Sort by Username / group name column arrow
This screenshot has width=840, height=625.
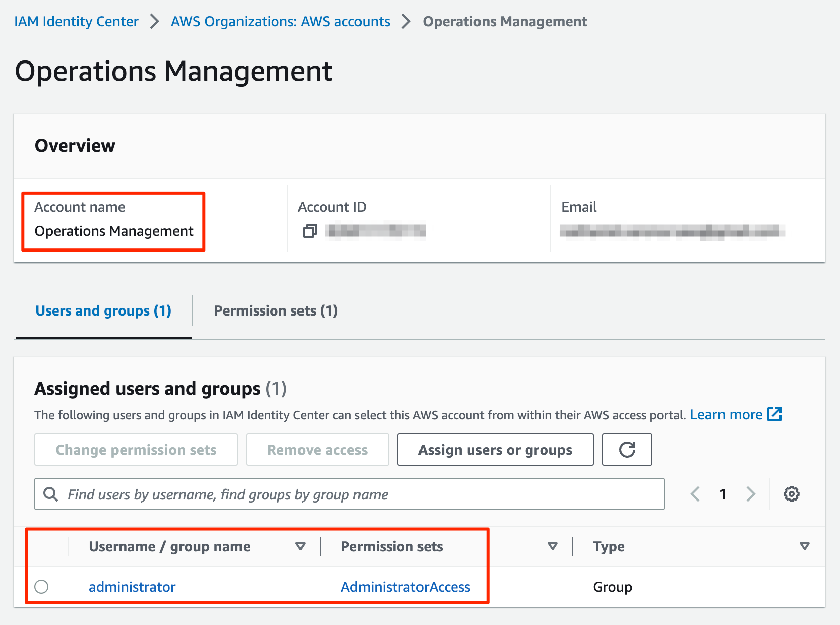click(301, 546)
